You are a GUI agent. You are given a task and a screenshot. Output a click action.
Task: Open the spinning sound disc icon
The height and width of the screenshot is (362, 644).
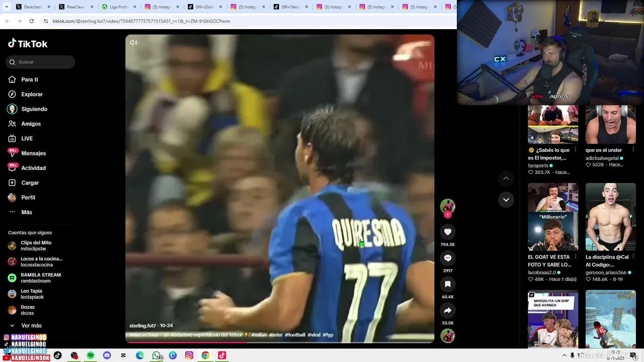448,336
